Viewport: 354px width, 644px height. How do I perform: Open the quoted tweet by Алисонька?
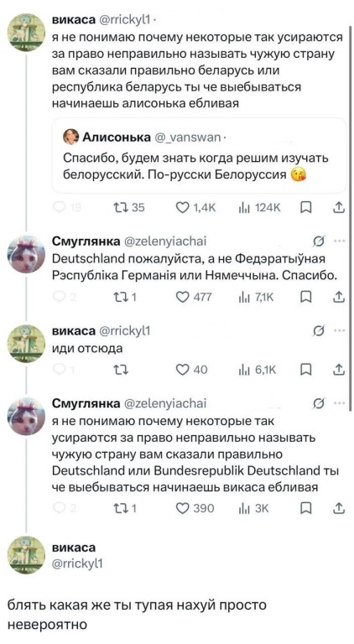[x=199, y=155]
